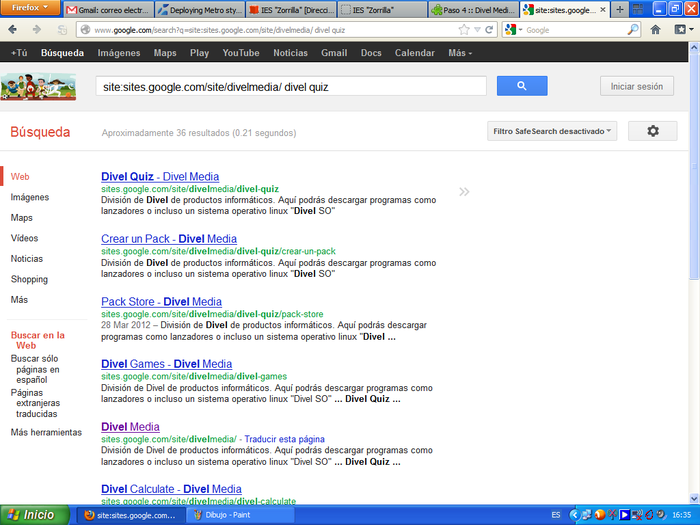Filter by Imágenes in the left sidebar
700x525 pixels.
click(30, 197)
